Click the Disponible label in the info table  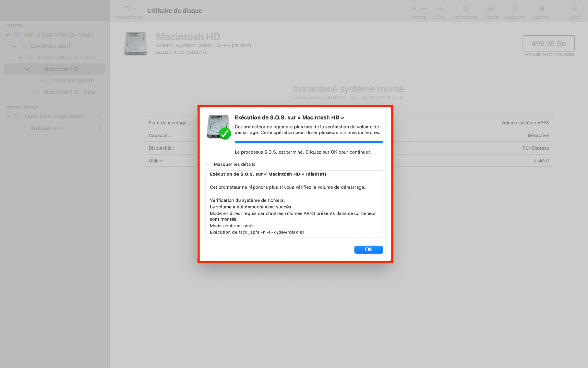161,148
